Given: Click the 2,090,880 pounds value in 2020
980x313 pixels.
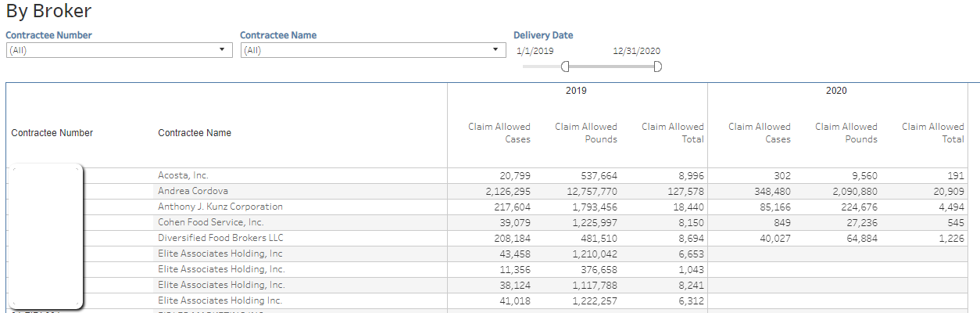Looking at the screenshot, I should point(855,192).
